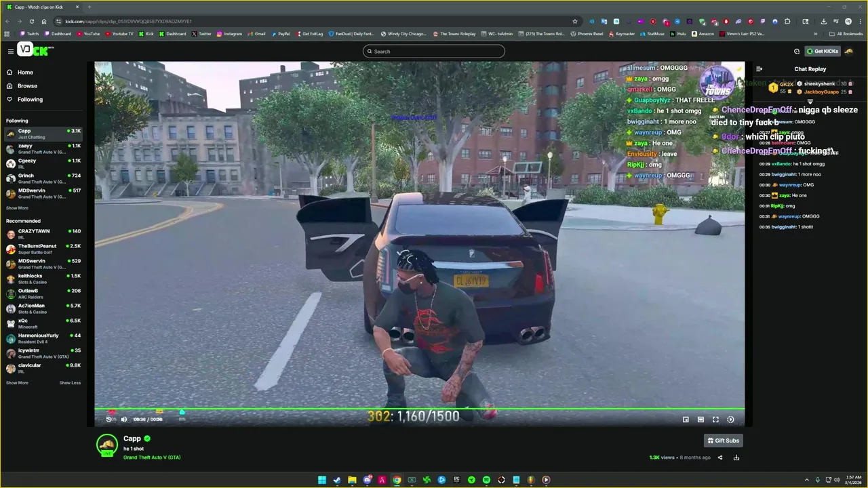
Task: Show more bookmarks chevron
Action: pos(816,34)
